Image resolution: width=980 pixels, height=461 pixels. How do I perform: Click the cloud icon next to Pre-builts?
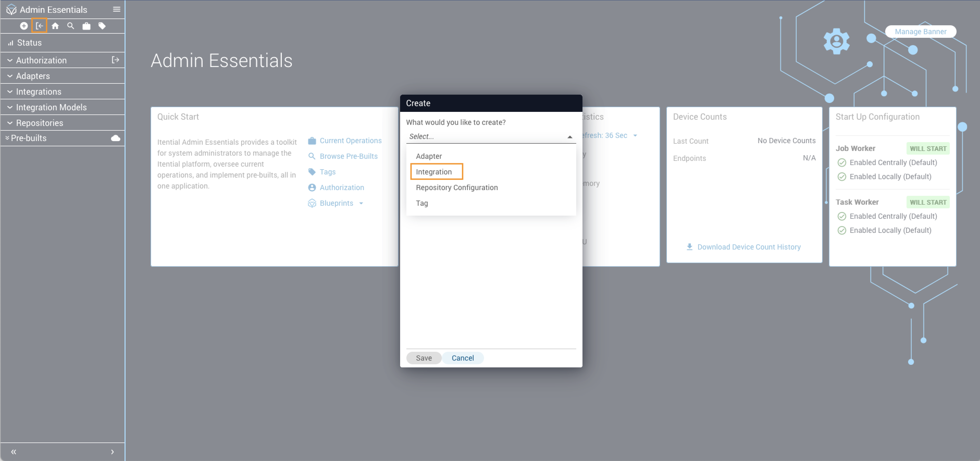(115, 138)
